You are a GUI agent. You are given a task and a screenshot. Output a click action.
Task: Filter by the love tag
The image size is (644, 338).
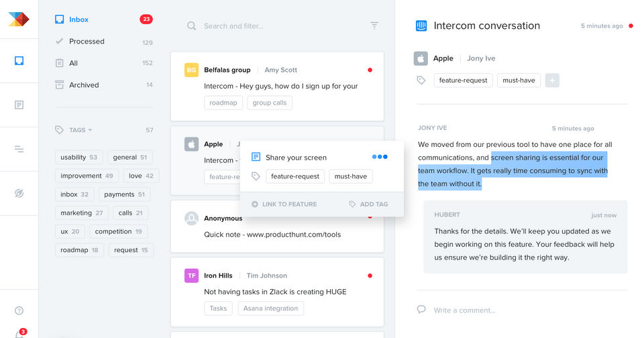pyautogui.click(x=141, y=176)
